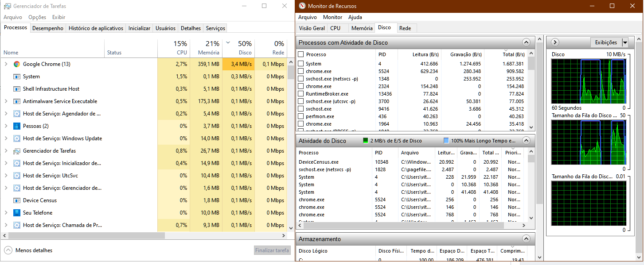The image size is (644, 265).
Task: Sort Task Manager by the Disco column
Action: (238, 48)
